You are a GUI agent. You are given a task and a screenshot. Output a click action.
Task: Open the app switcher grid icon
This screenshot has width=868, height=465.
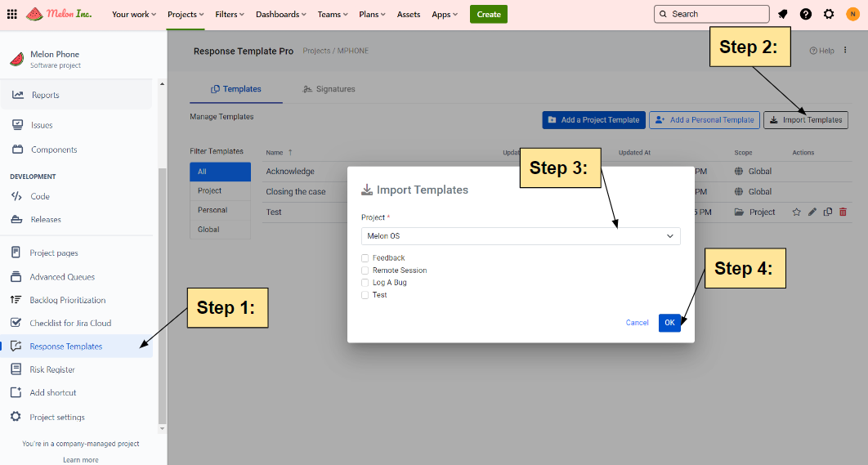point(12,14)
